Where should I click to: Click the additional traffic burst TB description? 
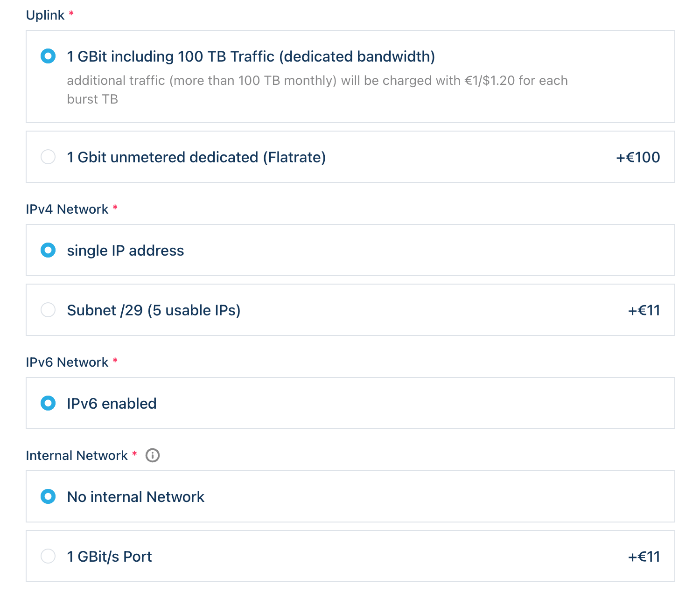coord(317,90)
